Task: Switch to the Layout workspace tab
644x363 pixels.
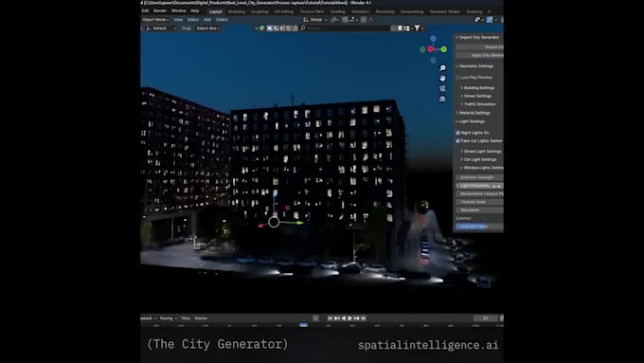Action: click(216, 11)
